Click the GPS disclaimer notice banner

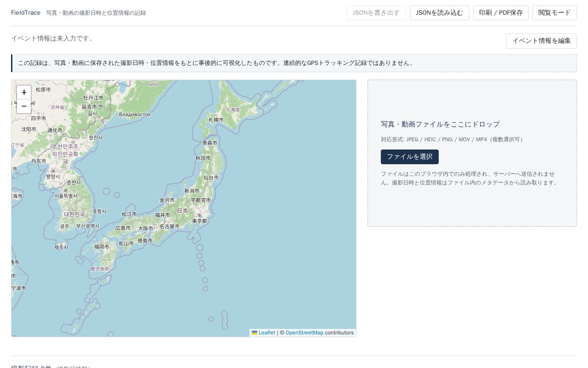294,63
